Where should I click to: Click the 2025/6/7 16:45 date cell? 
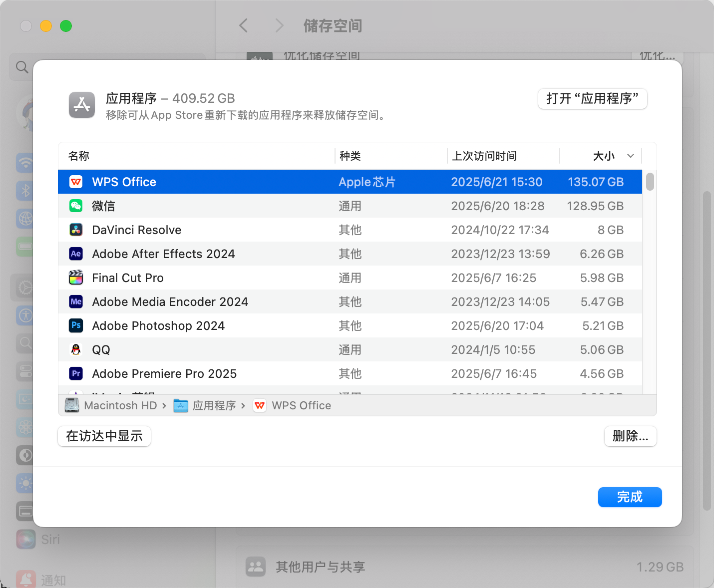pos(494,373)
